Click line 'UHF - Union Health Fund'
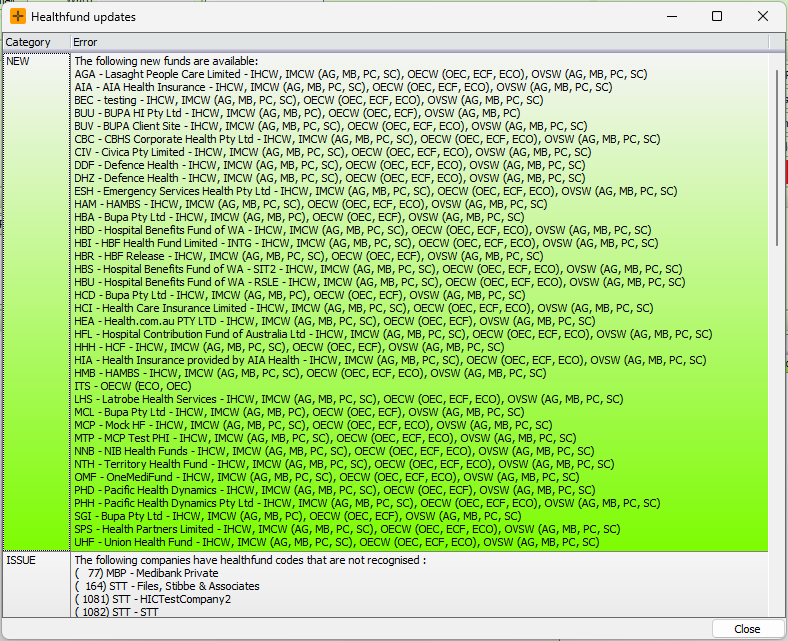 337,542
